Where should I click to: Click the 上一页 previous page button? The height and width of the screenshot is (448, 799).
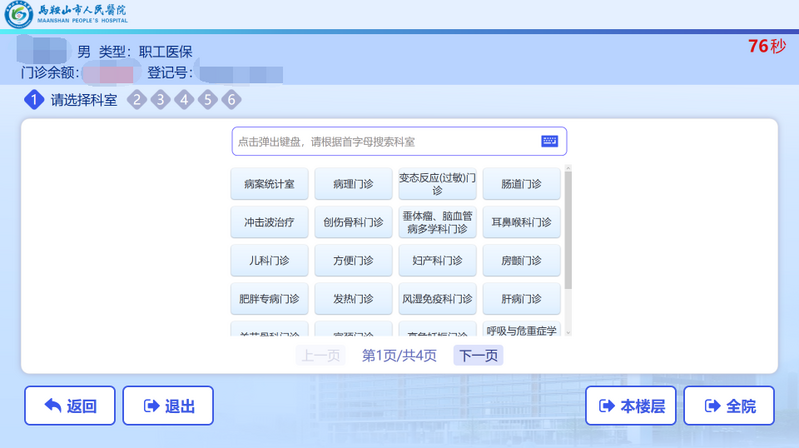coord(321,355)
